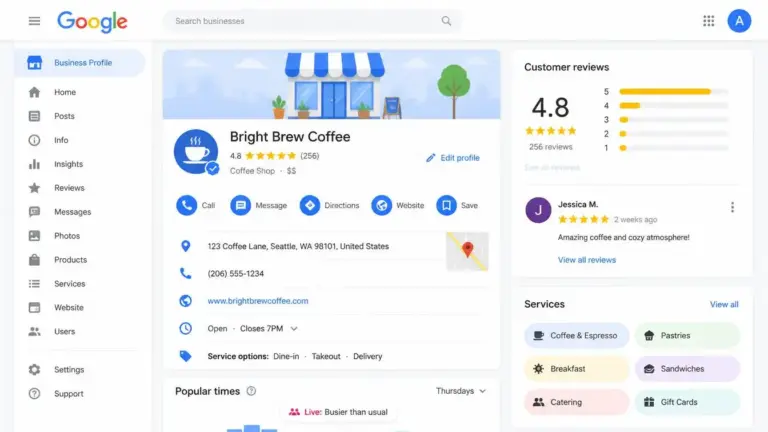Viewport: 768px width, 432px height.
Task: Open the Thursdays day dropdown
Action: coord(461,391)
